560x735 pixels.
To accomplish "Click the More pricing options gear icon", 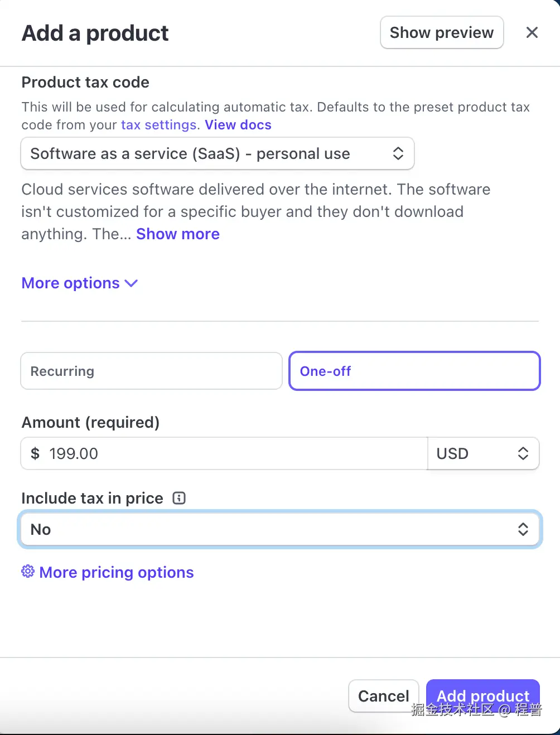I will [28, 572].
